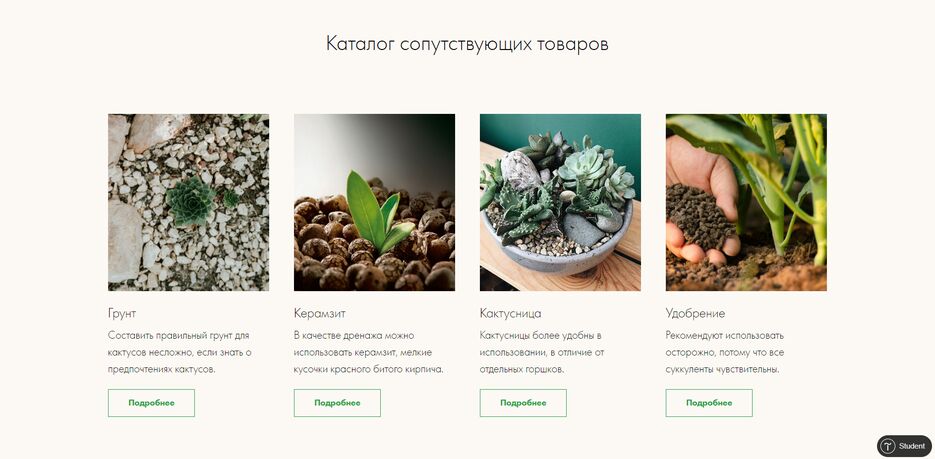935x459 pixels.
Task: Select the Удобрение product title
Action: (695, 314)
